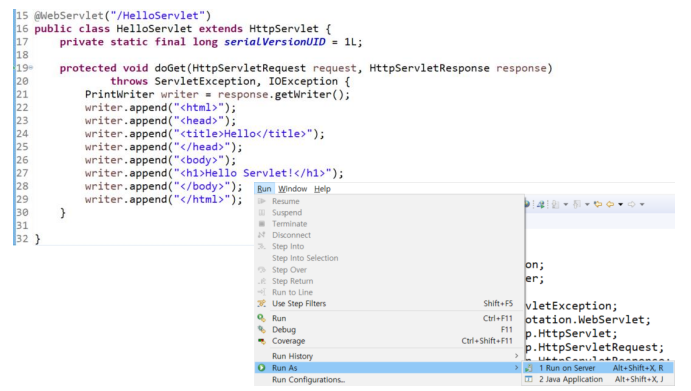Screen dimensions: 691x391
Task: Click the Step Return icon
Action: pos(262,281)
